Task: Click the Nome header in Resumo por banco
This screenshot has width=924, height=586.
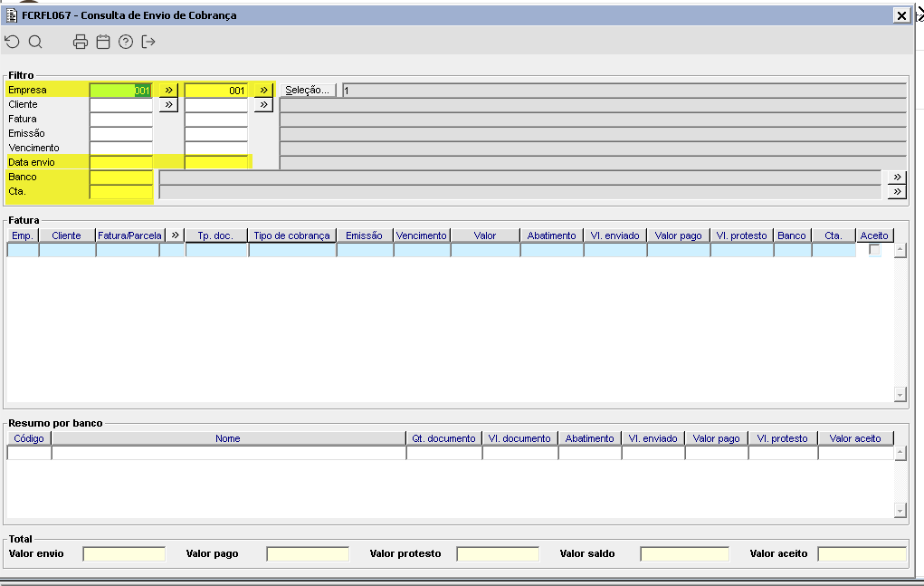Action: tap(228, 438)
